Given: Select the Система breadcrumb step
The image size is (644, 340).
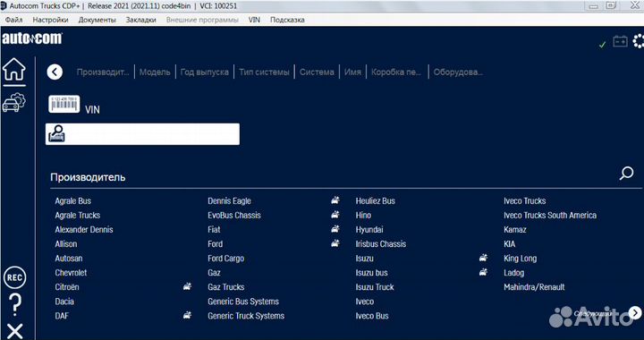Looking at the screenshot, I should tap(317, 72).
